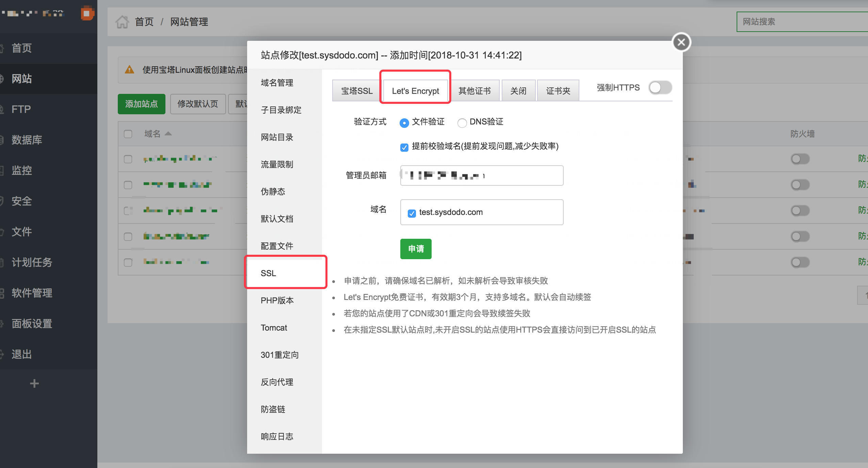Open 反向代理 in dialog menu
The height and width of the screenshot is (468, 868).
pyautogui.click(x=285, y=382)
